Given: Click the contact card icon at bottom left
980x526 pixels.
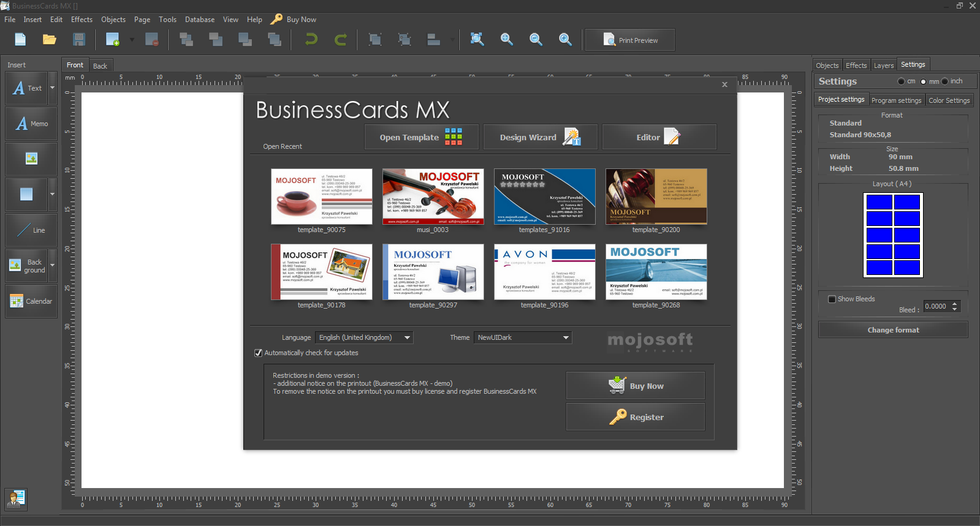Looking at the screenshot, I should tap(16, 499).
